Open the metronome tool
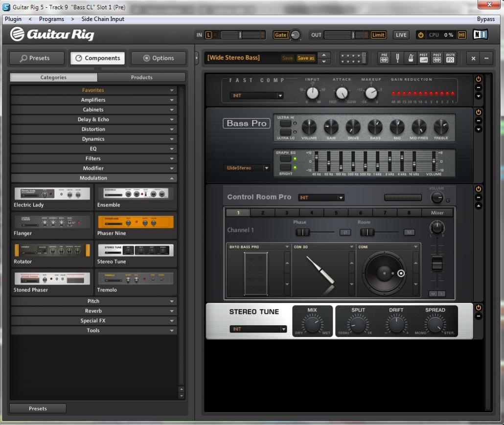This screenshot has height=425, width=504. [411, 58]
